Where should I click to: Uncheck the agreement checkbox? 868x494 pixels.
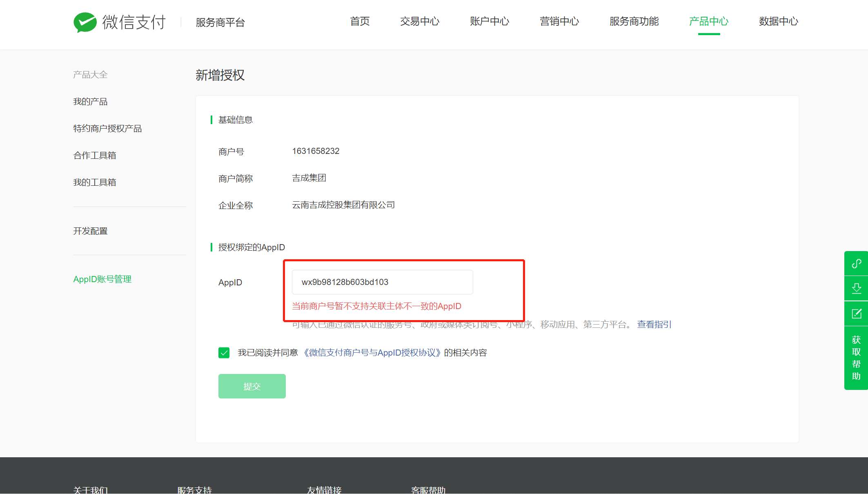tap(224, 353)
